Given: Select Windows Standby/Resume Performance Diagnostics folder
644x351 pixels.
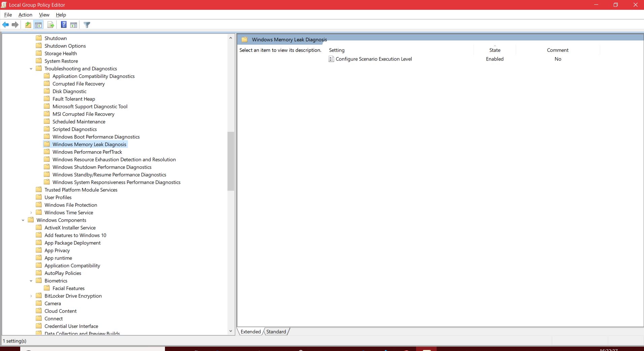Looking at the screenshot, I should [109, 175].
